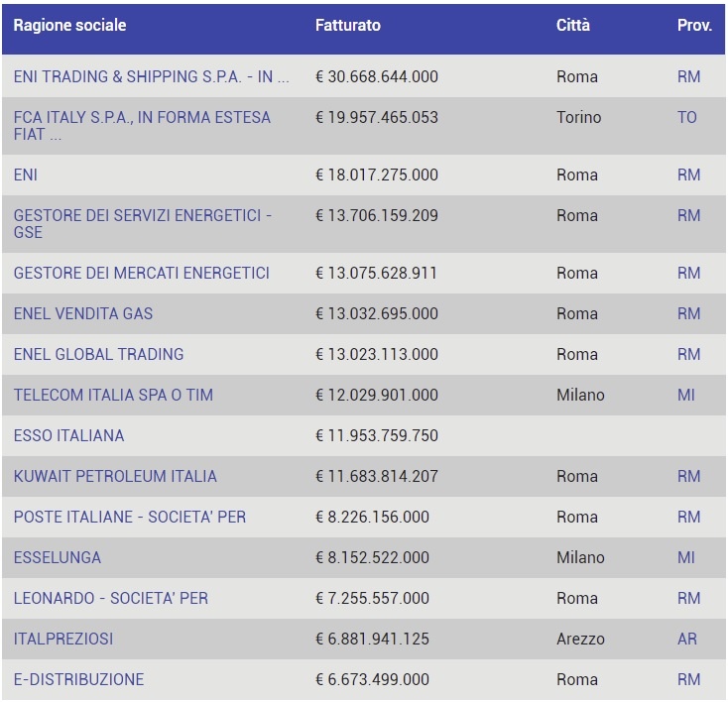Open the ENEL VENDITA GAS entry
The width and height of the screenshot is (728, 702).
pyautogui.click(x=83, y=314)
